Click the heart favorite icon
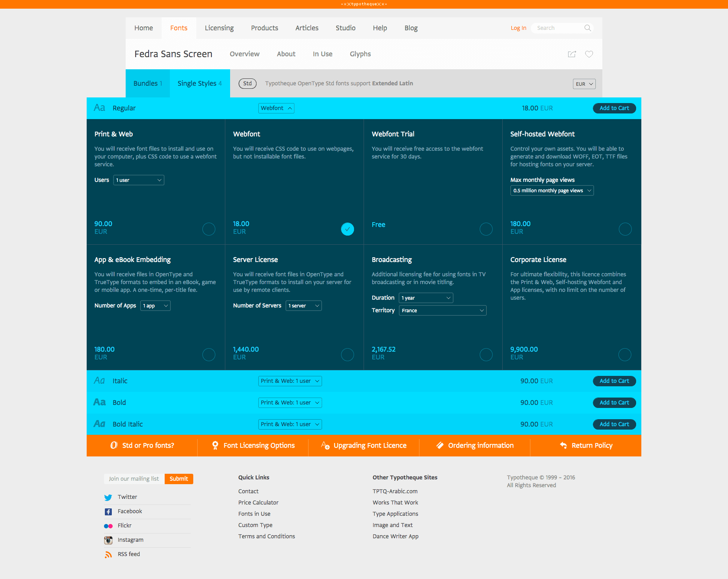Screen dimensions: 728x579 pos(589,54)
